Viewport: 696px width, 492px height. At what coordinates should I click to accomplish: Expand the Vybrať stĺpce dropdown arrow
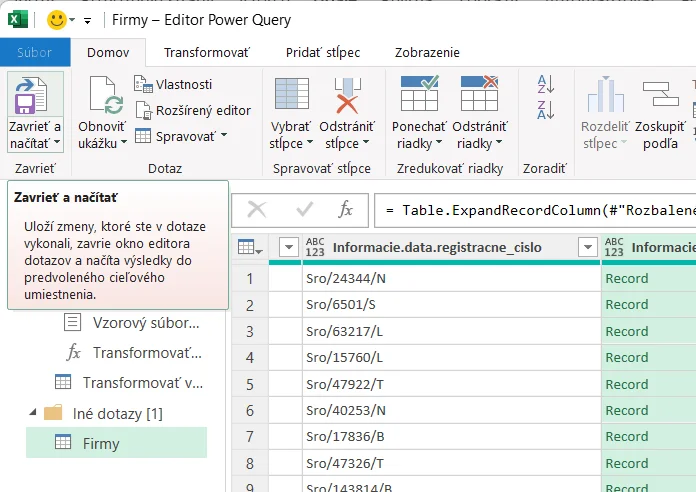tap(310, 143)
